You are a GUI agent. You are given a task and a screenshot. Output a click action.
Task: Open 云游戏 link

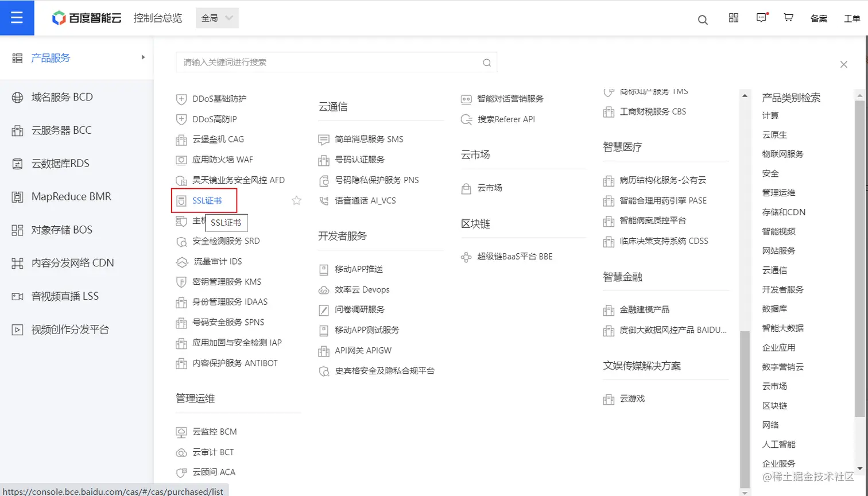[x=633, y=398]
